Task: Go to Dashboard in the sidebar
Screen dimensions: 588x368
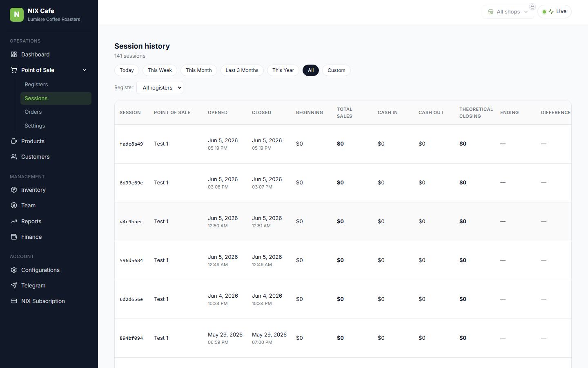Action: (x=49, y=54)
